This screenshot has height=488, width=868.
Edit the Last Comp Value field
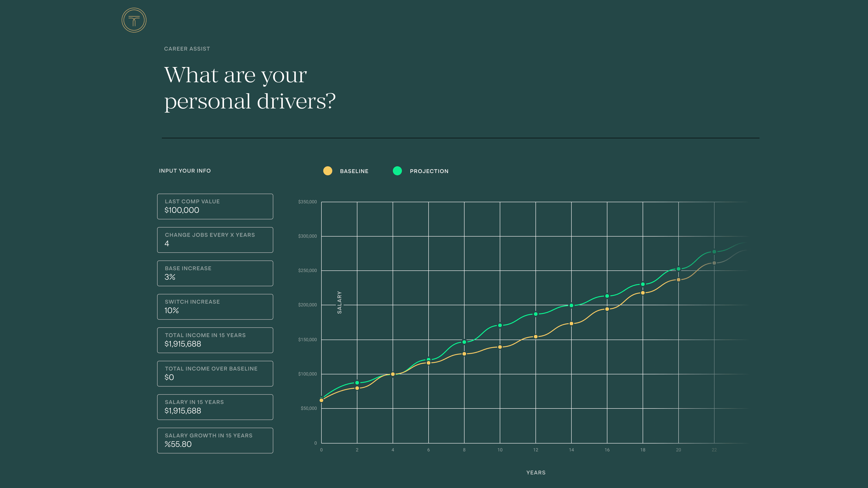(215, 206)
